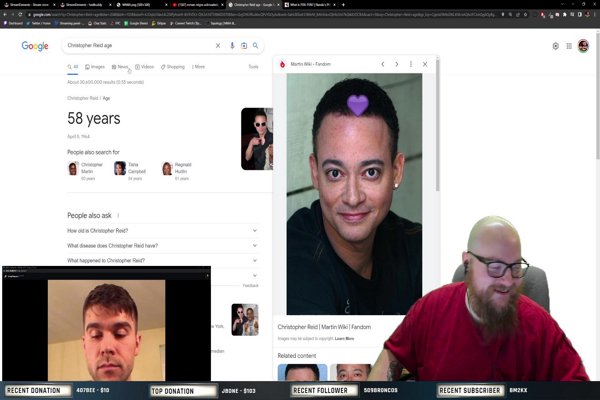
Task: Open the Chat Stats bookmark
Action: (x=97, y=23)
